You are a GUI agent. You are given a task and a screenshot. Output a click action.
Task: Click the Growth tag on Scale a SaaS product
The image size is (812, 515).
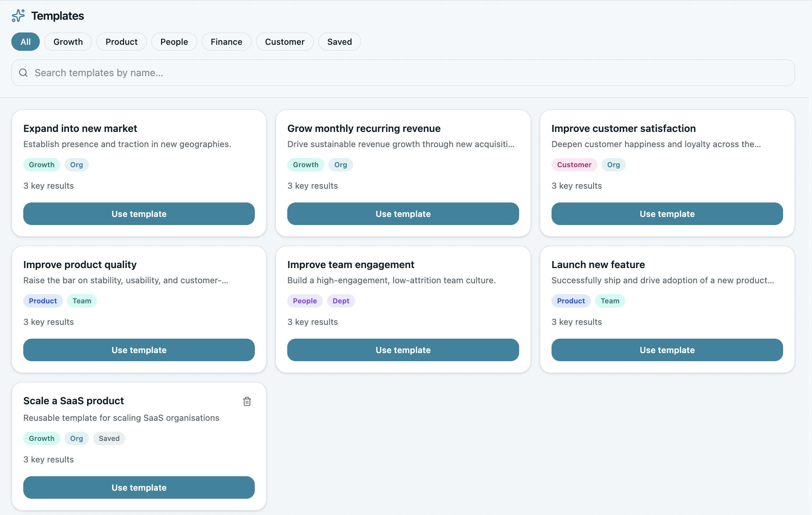click(42, 438)
